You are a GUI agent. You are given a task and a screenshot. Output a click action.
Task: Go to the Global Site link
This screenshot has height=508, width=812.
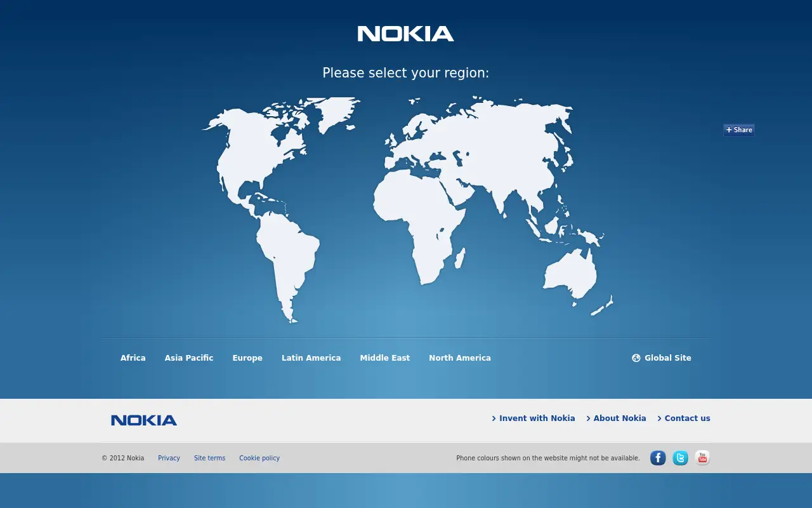[x=668, y=358]
